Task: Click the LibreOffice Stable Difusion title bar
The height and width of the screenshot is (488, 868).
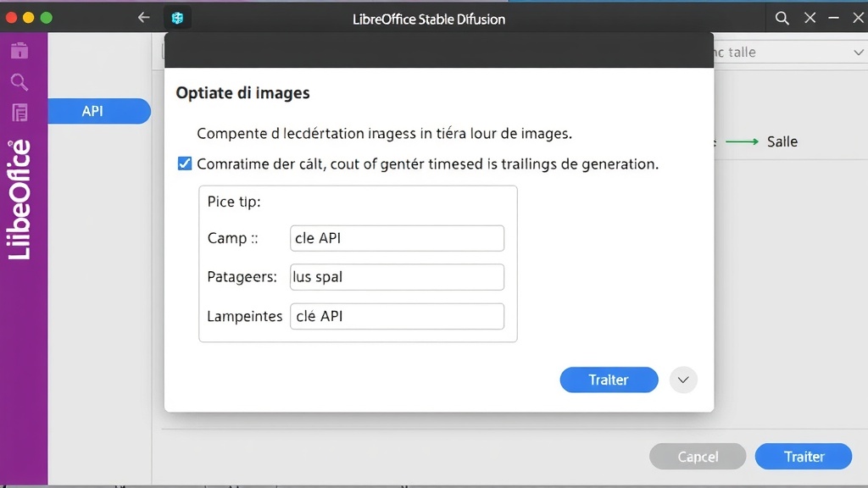Action: [x=428, y=18]
